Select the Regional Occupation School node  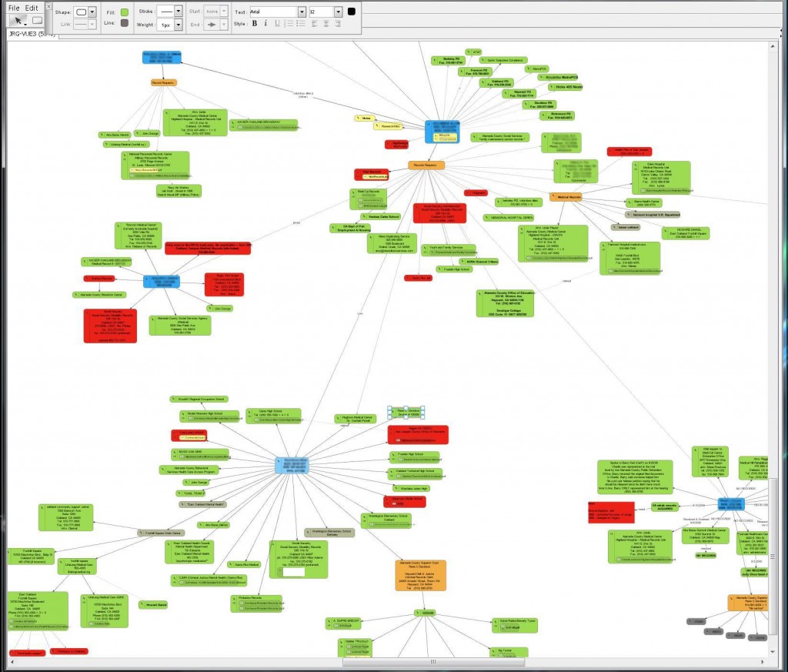pyautogui.click(x=199, y=399)
